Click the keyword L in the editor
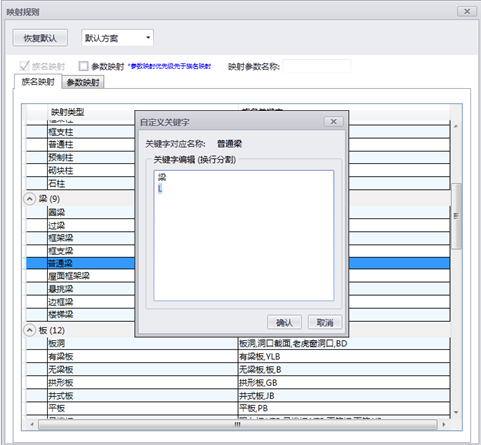 [160, 189]
